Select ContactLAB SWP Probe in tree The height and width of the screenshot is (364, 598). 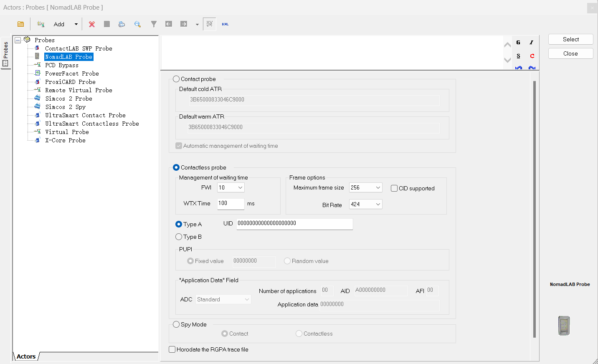tap(79, 48)
